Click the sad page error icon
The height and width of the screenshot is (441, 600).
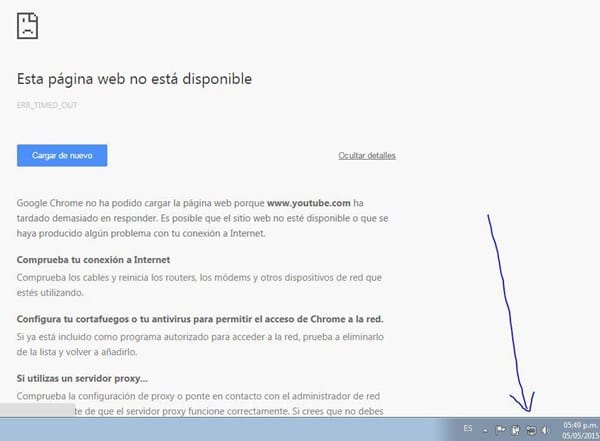point(28,26)
